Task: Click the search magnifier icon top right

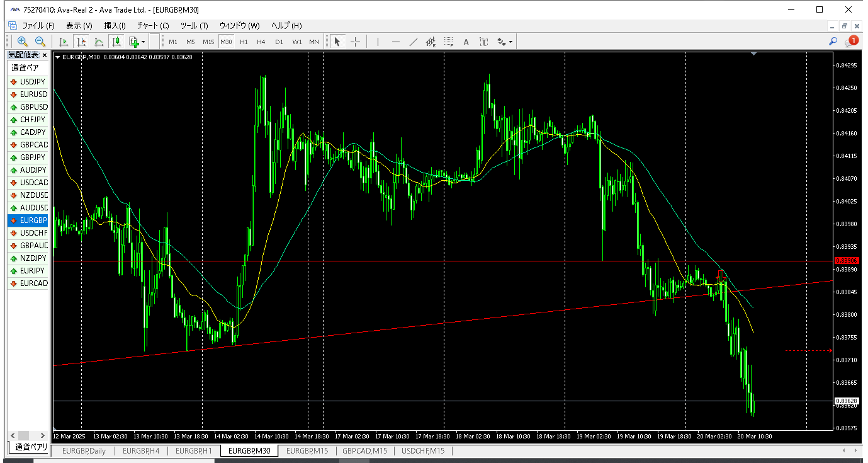Action: point(833,42)
